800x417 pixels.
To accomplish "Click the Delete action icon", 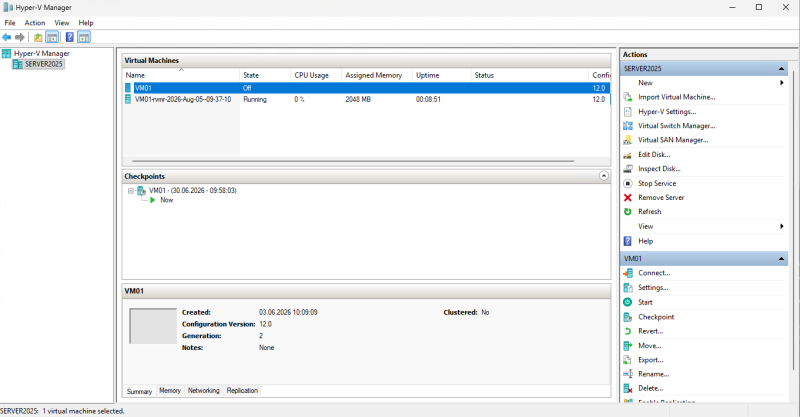I will pos(628,388).
